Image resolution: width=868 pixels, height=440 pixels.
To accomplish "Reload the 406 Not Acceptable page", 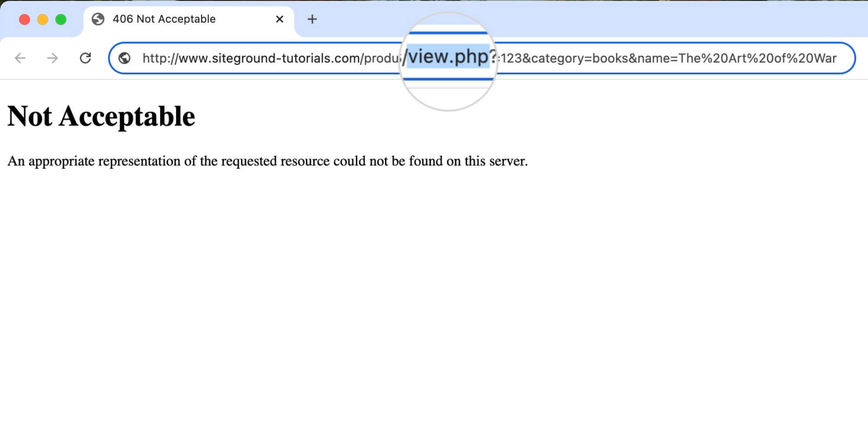I will click(x=85, y=58).
